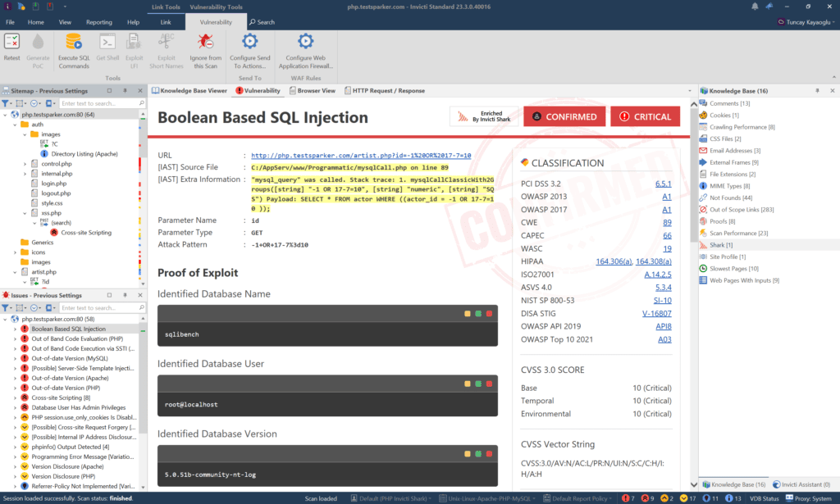Open the Default (PHP Invicti Shark) policy dropdown
The image size is (840, 504).
pyautogui.click(x=391, y=498)
